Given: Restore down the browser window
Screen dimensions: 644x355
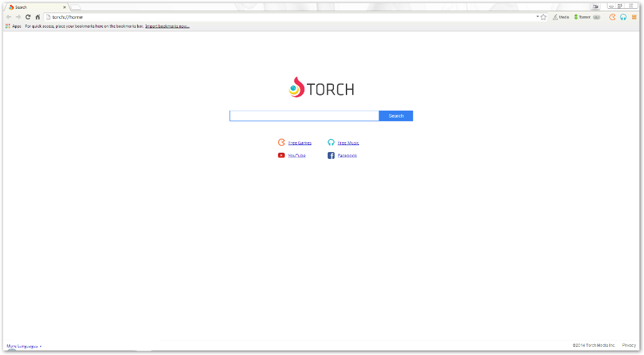Looking at the screenshot, I should coord(621,6).
